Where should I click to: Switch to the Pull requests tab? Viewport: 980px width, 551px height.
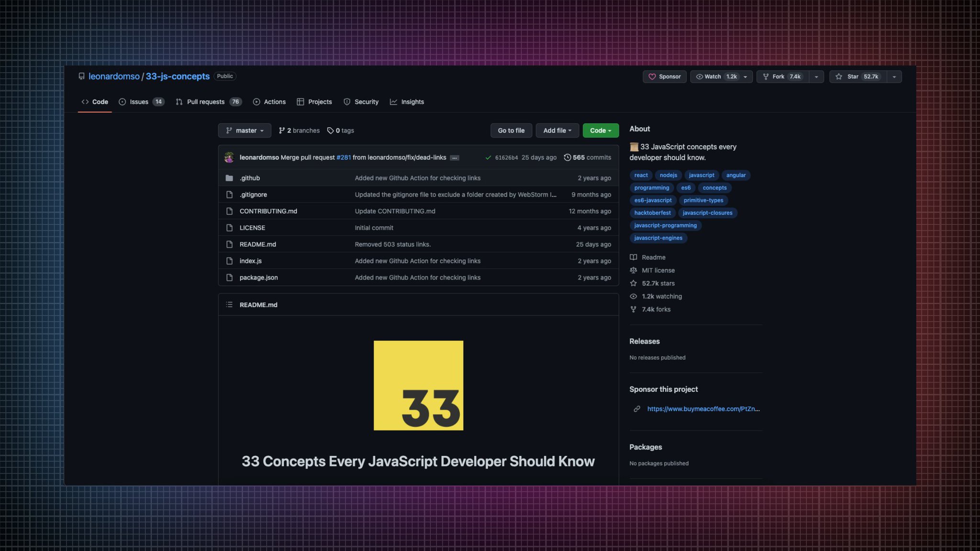(206, 101)
